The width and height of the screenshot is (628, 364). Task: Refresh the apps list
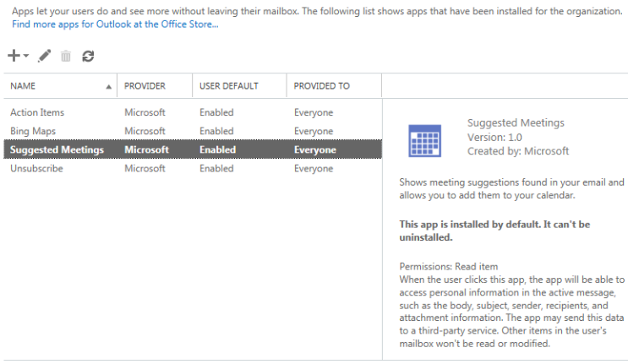[88, 56]
